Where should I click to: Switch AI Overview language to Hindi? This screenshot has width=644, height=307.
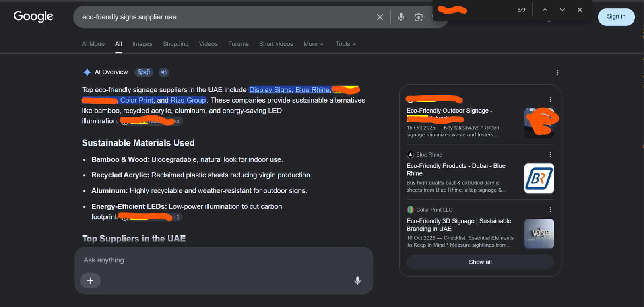[x=144, y=72]
